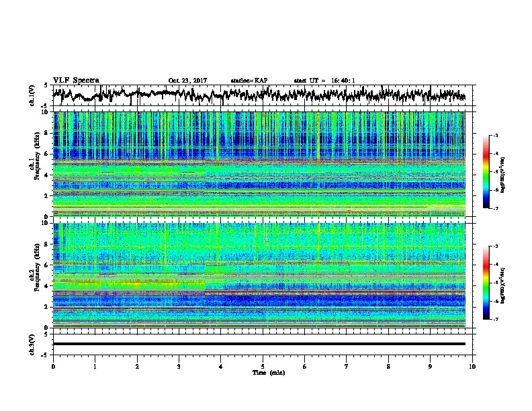
Task: Click the time axis tick label "2"
Action: (x=137, y=367)
